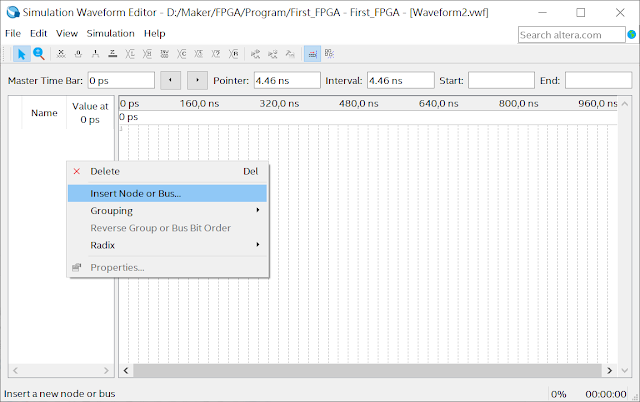
Task: Click the 800,0 ns timeline marker
Action: pos(519,104)
